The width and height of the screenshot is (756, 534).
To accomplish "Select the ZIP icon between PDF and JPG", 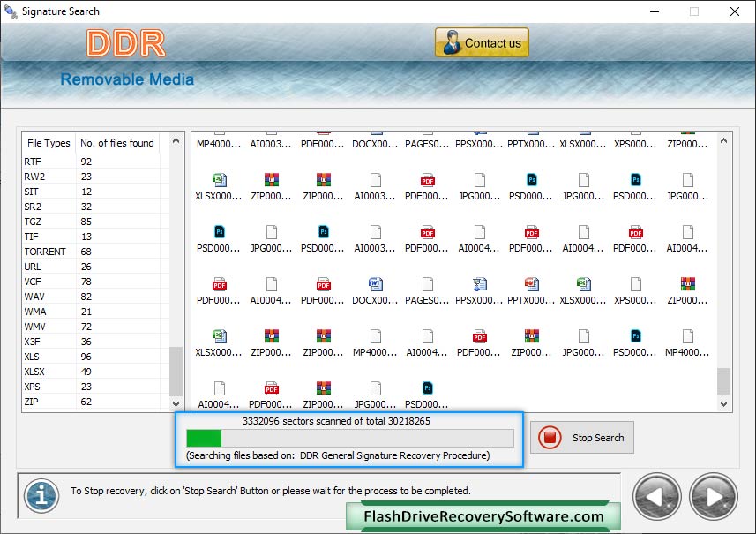I will pos(531,336).
